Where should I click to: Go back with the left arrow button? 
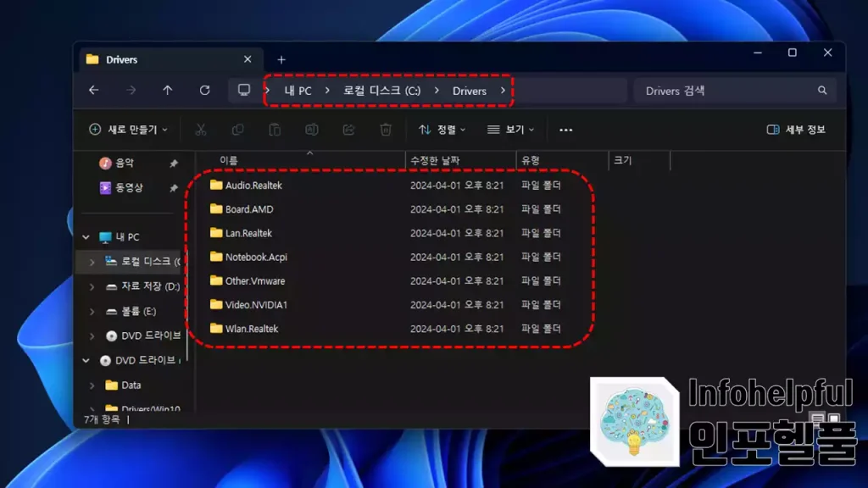click(x=93, y=90)
